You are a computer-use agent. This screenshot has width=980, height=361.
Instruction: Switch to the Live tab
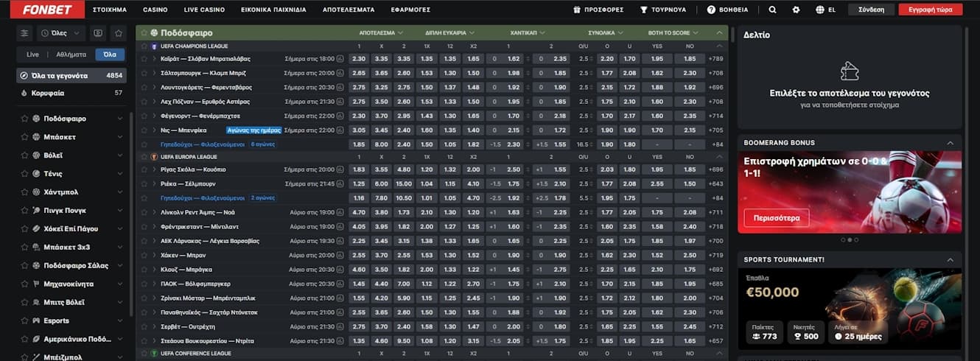pos(33,55)
